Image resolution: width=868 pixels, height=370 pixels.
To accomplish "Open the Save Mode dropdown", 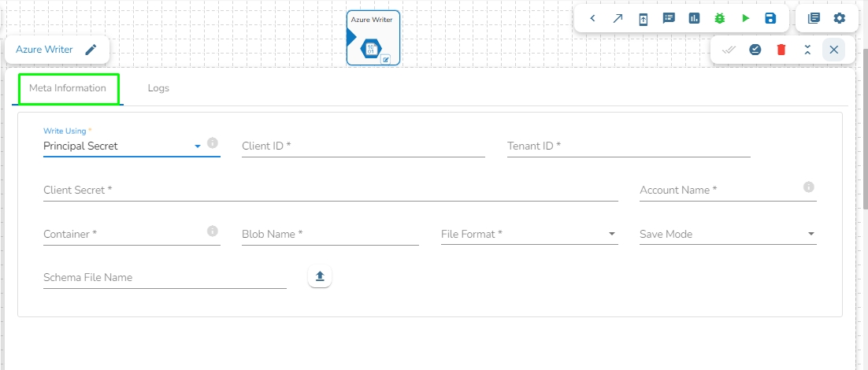I will point(728,234).
